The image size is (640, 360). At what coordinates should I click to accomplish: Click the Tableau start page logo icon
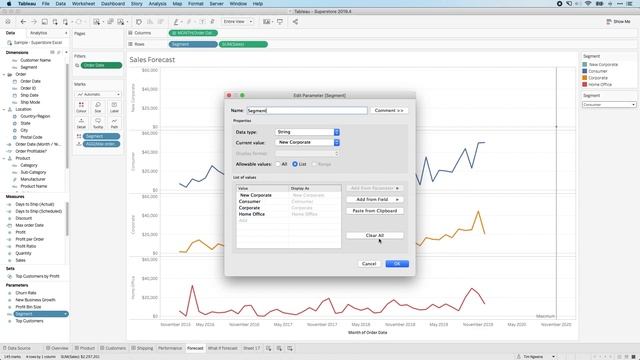[8, 22]
